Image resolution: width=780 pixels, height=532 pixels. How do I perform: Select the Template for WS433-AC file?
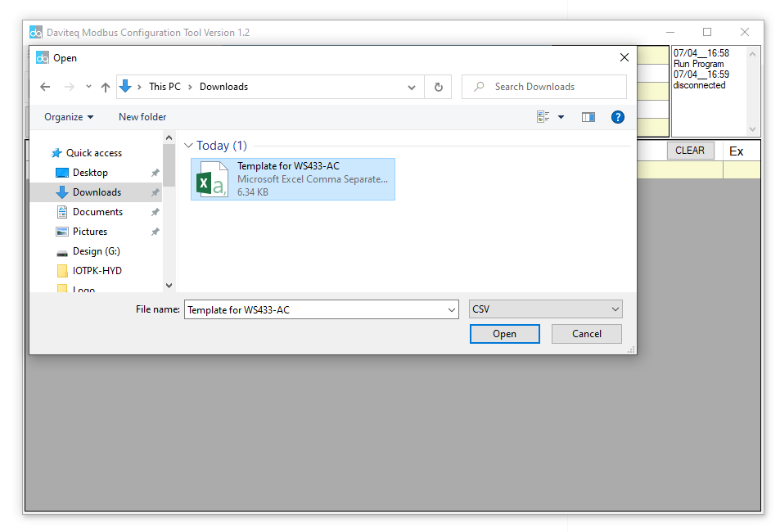[293, 179]
